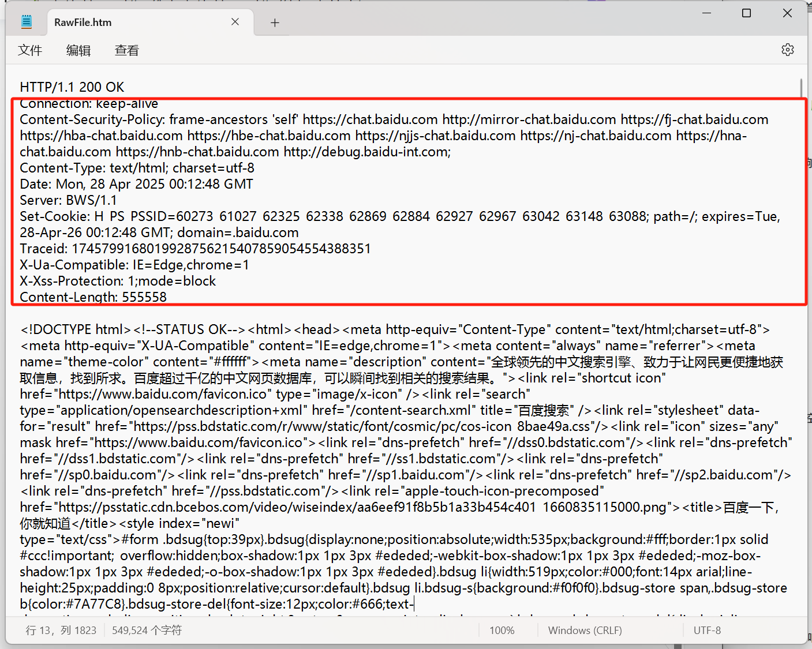The height and width of the screenshot is (649, 812).
Task: Open the 100% zoom status item
Action: pyautogui.click(x=502, y=631)
